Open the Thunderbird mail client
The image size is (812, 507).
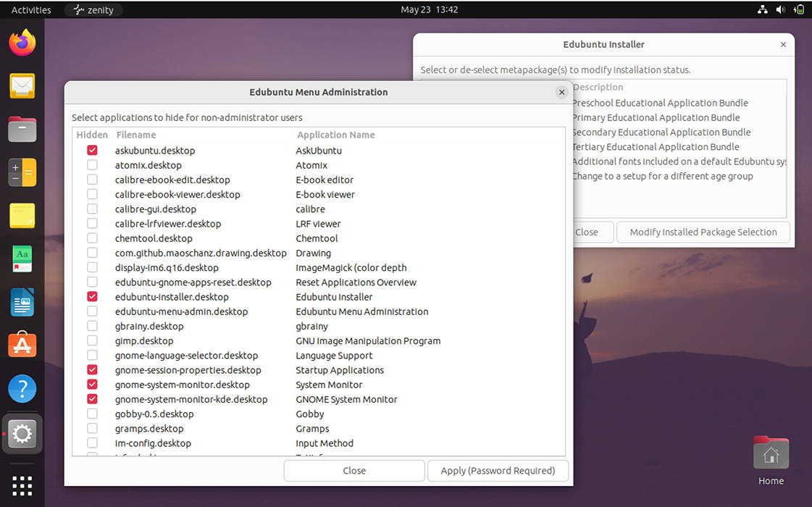click(22, 86)
